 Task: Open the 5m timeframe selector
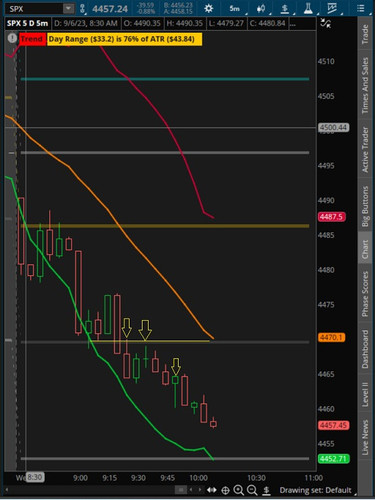235,8
